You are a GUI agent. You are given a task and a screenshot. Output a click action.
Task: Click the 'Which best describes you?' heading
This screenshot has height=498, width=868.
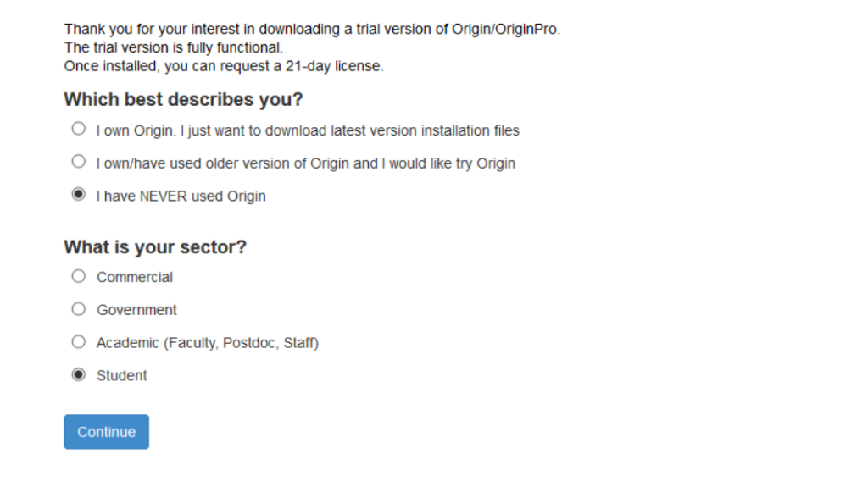183,100
